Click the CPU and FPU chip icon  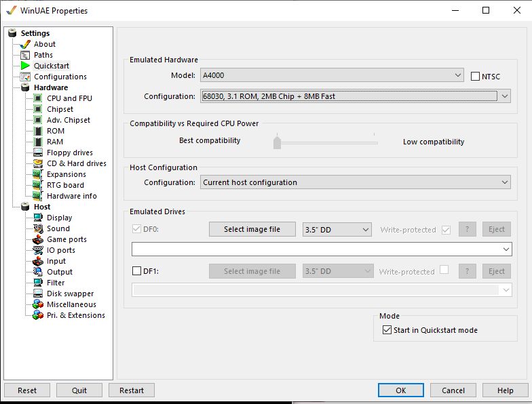[38, 98]
